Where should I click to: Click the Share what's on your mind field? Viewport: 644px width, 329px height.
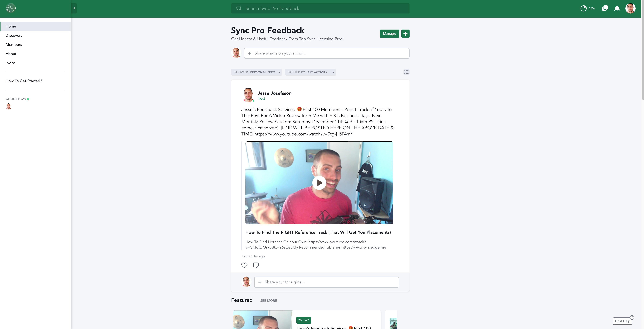click(x=326, y=53)
